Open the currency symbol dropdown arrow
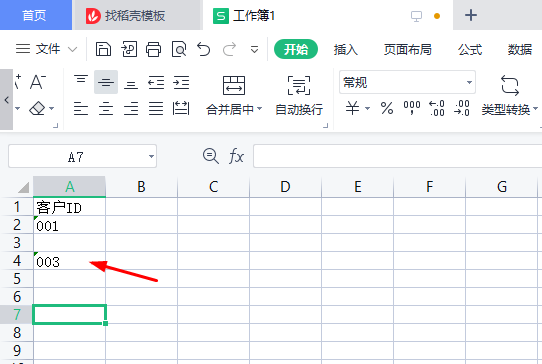Screen dimensions: 542x364 367,109
